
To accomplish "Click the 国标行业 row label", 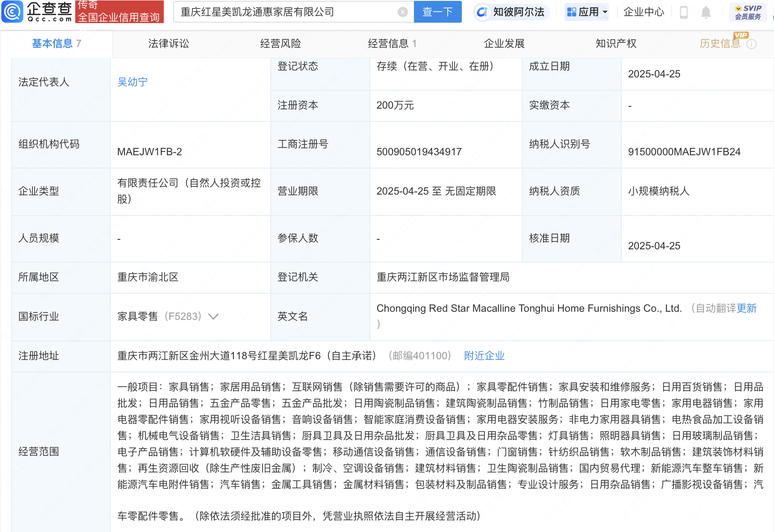I will (38, 316).
